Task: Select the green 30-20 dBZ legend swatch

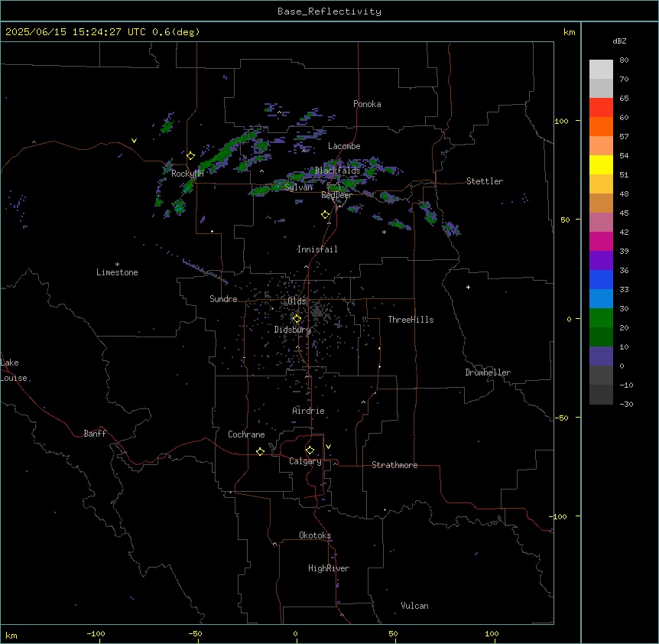Action: click(601, 318)
